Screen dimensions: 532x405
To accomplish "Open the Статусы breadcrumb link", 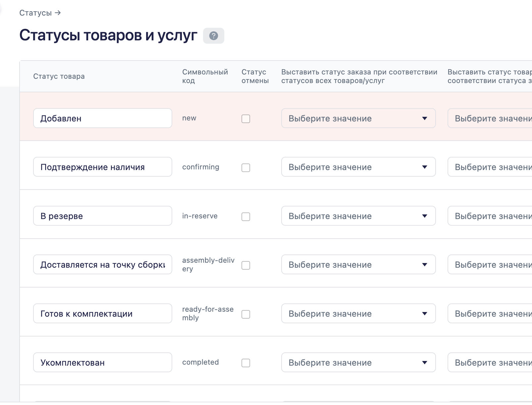I will [x=36, y=13].
